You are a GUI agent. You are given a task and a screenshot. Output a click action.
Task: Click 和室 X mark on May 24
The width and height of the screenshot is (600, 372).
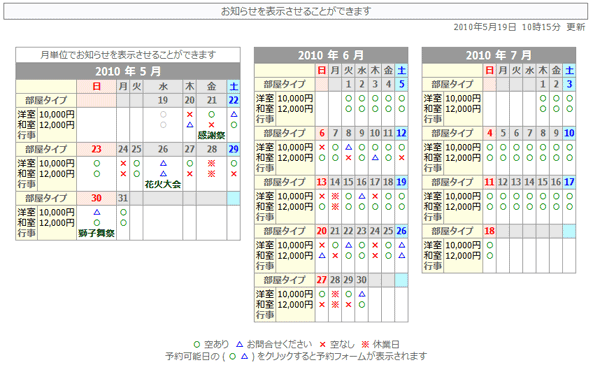pos(123,174)
